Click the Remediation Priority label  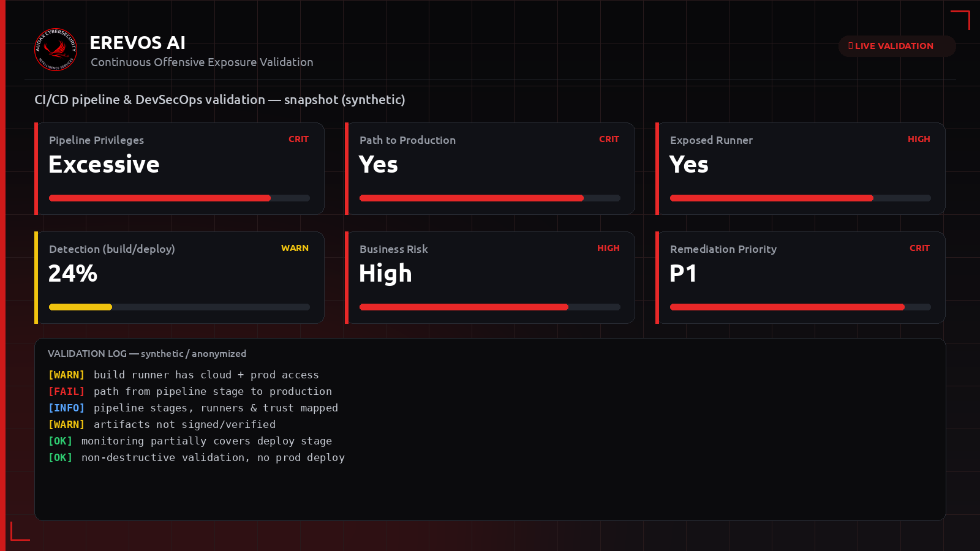coord(723,249)
